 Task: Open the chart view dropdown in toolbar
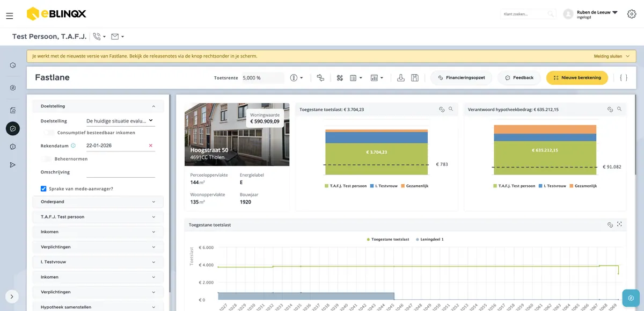click(377, 78)
